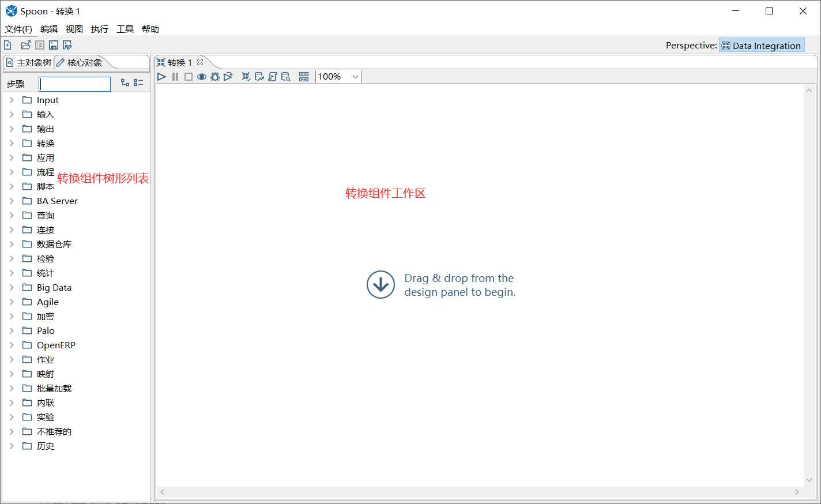
Task: Click the canvas vertical scrollbar down arrow
Action: click(x=809, y=480)
